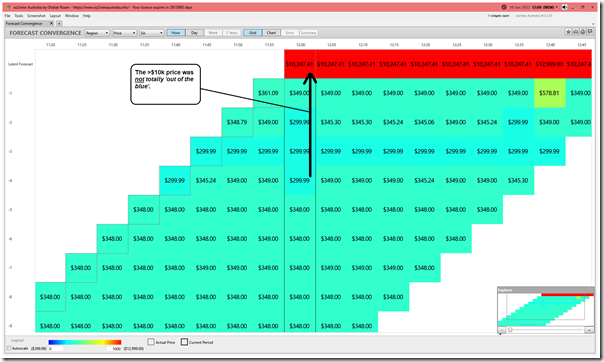Click the Explorer zoom slider handle

coord(510,330)
